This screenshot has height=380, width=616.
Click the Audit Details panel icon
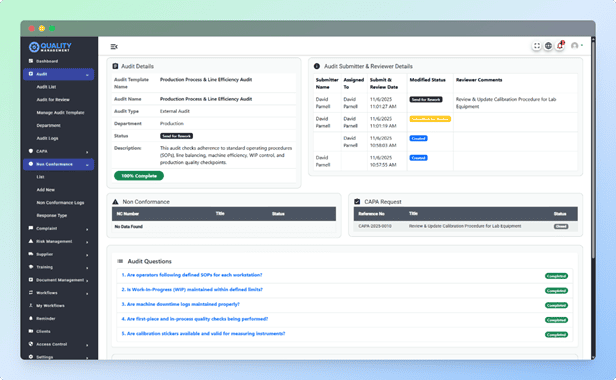[x=115, y=66]
